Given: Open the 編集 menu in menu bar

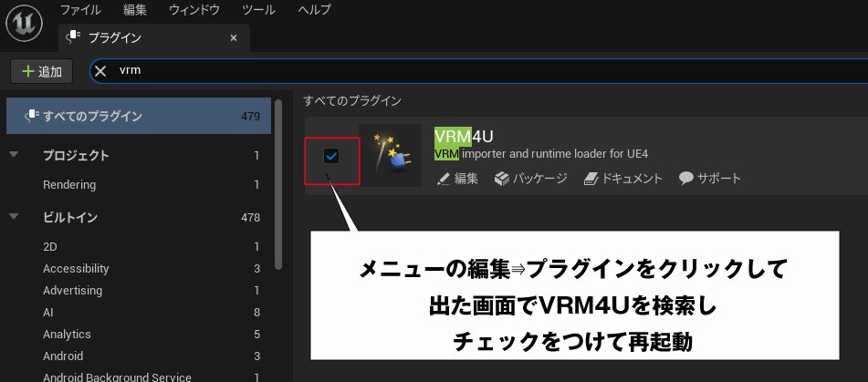Looking at the screenshot, I should point(135,10).
